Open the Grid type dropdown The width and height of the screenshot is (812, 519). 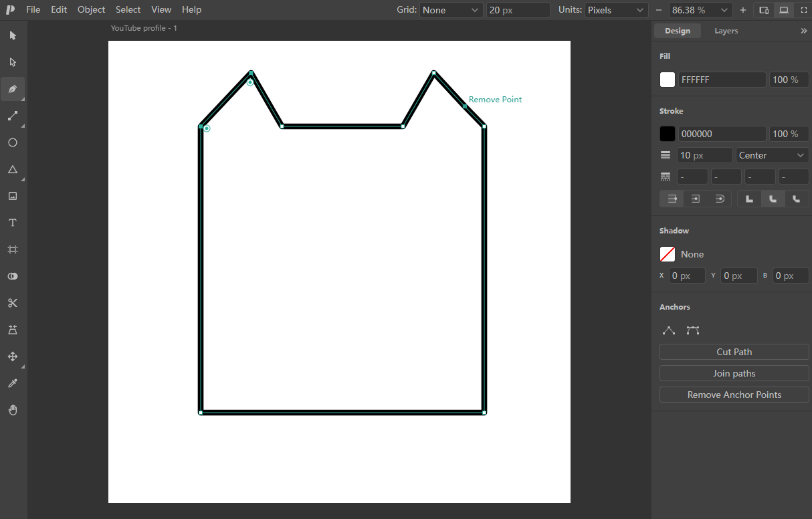451,10
